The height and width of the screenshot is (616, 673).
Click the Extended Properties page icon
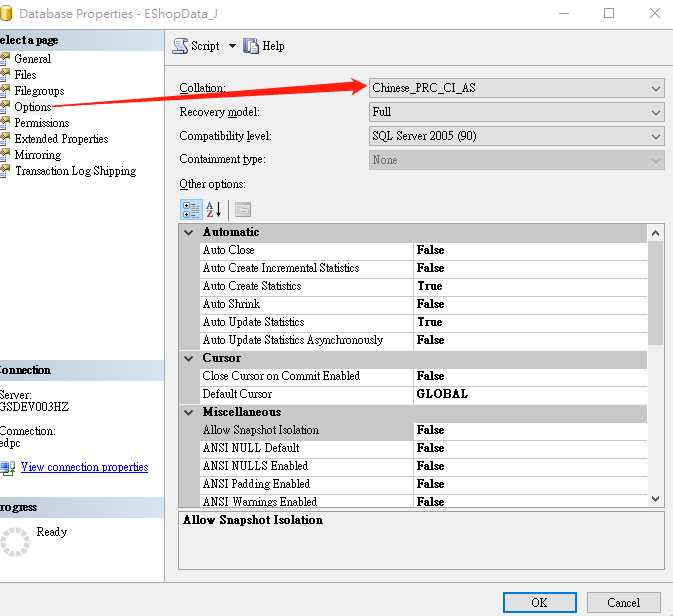click(x=5, y=138)
